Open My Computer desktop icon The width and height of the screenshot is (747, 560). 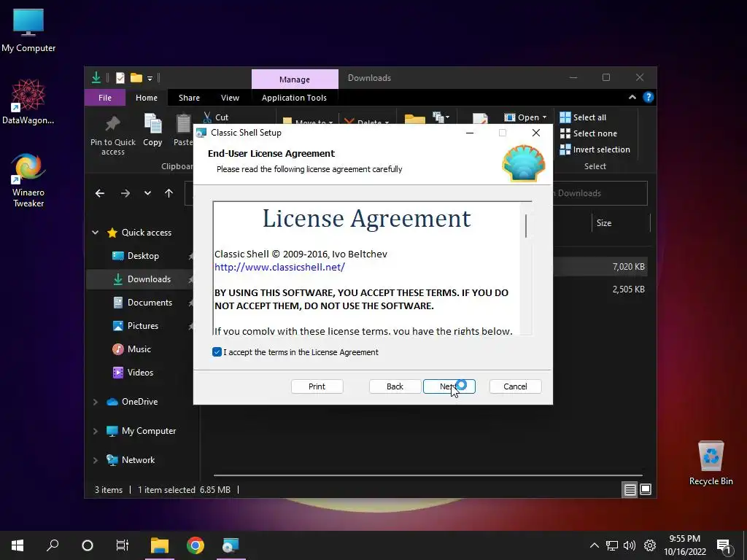28,31
